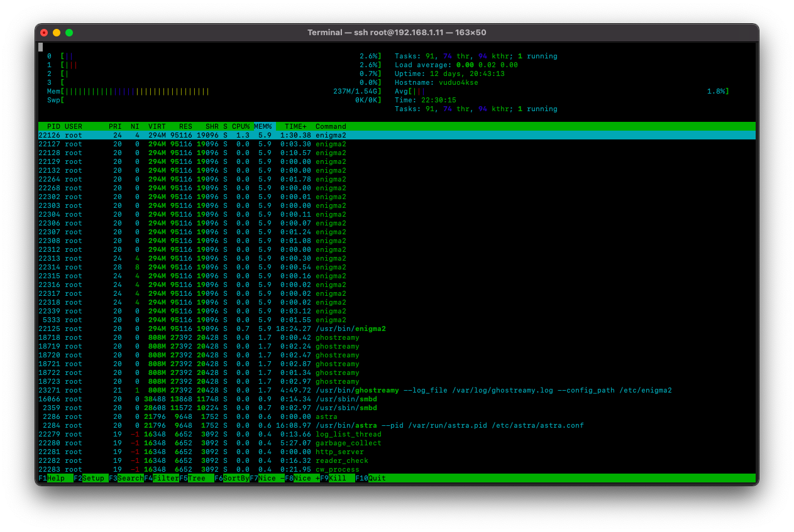This screenshot has width=794, height=532.
Task: Select highlighted process row PID 22126
Action: (x=397, y=135)
